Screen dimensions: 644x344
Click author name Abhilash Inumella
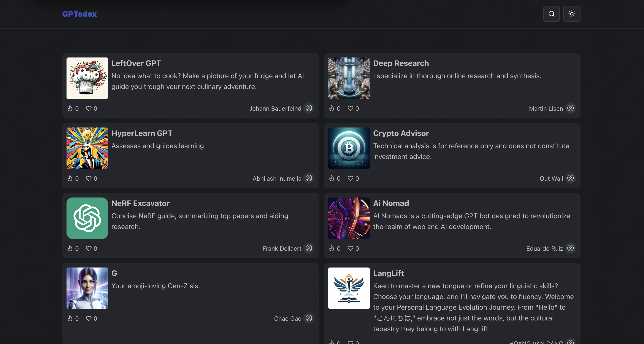click(x=277, y=178)
